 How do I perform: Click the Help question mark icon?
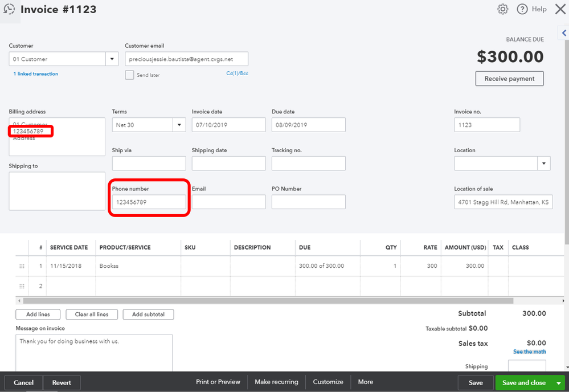click(522, 9)
